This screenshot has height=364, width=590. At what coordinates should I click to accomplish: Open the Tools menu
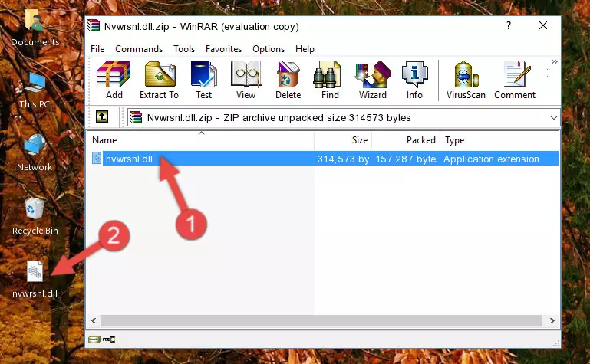tap(184, 49)
